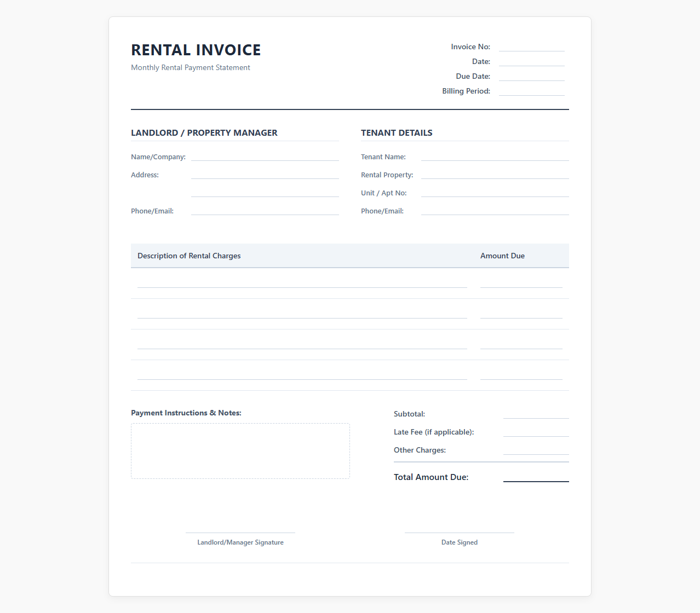
Task: Select the Other Charges amount field
Action: 536,449
